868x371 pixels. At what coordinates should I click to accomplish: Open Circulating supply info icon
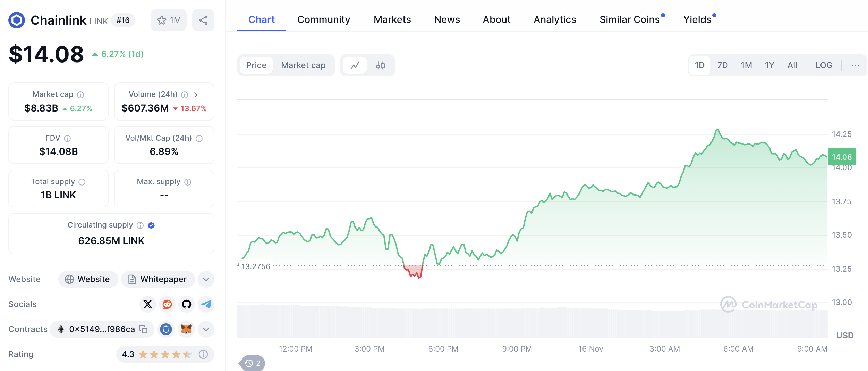click(x=140, y=225)
